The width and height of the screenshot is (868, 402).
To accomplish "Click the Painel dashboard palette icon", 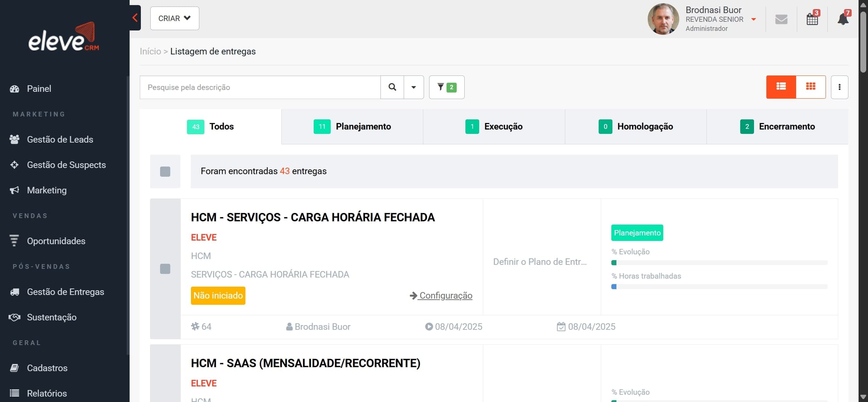I will coord(15,89).
